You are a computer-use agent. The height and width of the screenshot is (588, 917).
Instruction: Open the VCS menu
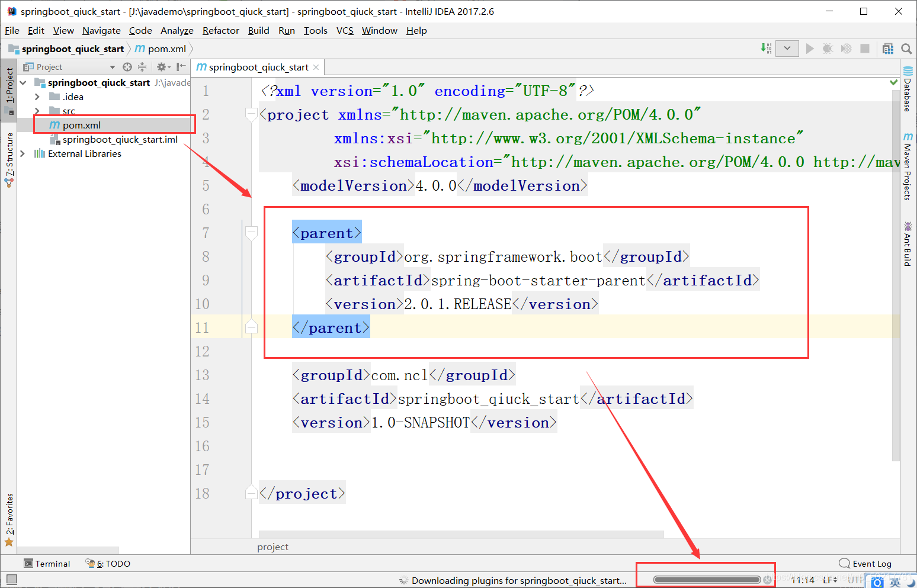[x=345, y=30]
